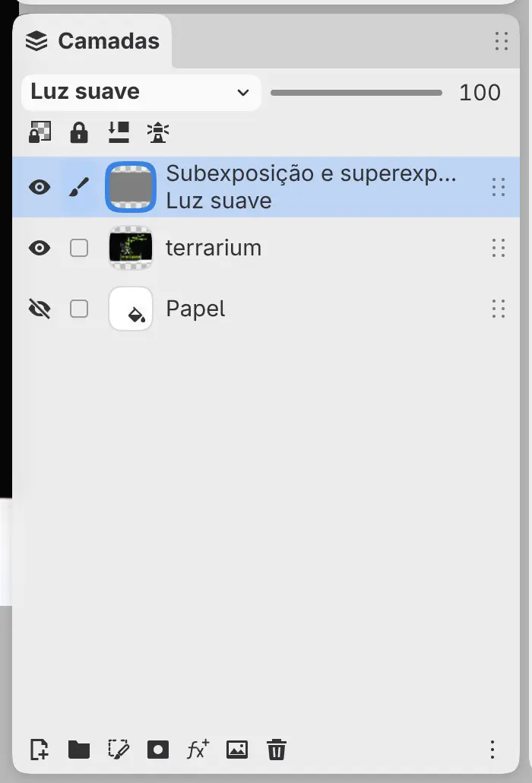Insert an image as layer
532x783 pixels.
click(x=237, y=750)
